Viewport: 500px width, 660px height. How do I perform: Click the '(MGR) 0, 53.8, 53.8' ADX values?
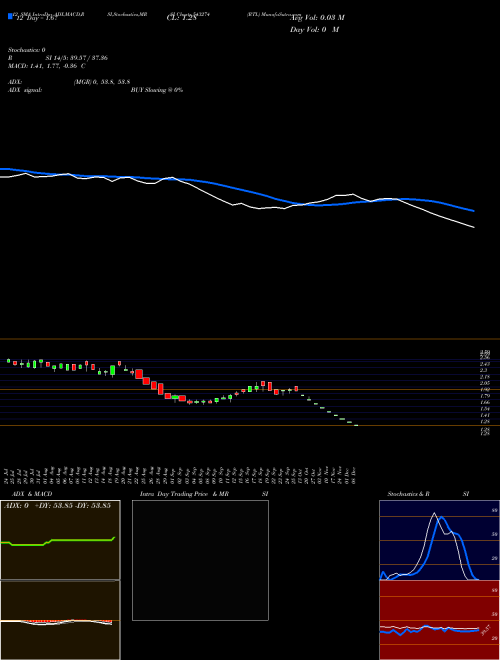(102, 82)
